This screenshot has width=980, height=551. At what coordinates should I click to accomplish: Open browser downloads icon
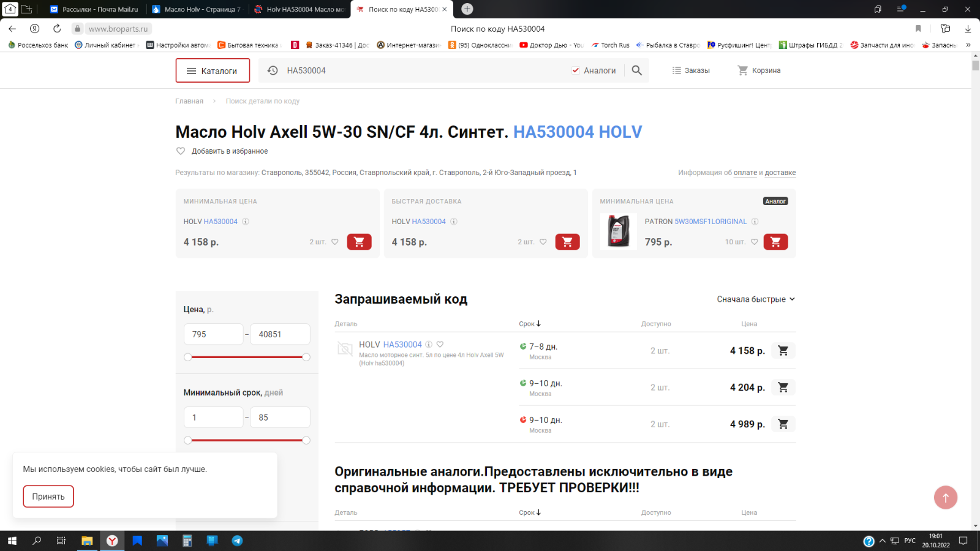(x=968, y=29)
